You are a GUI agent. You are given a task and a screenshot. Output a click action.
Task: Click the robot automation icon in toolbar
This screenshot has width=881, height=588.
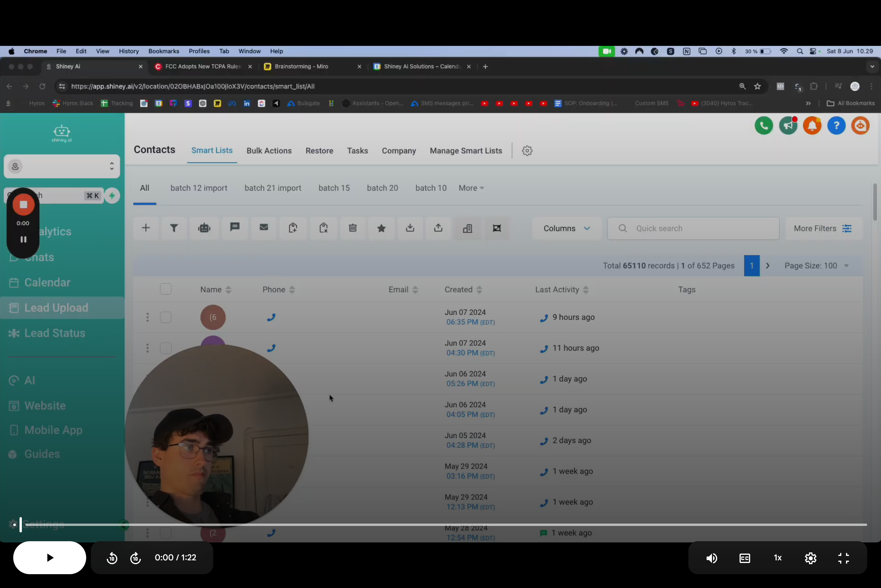click(204, 228)
